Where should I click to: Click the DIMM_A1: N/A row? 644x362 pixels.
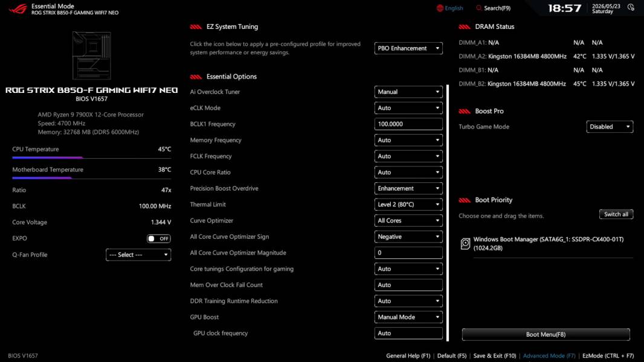530,43
